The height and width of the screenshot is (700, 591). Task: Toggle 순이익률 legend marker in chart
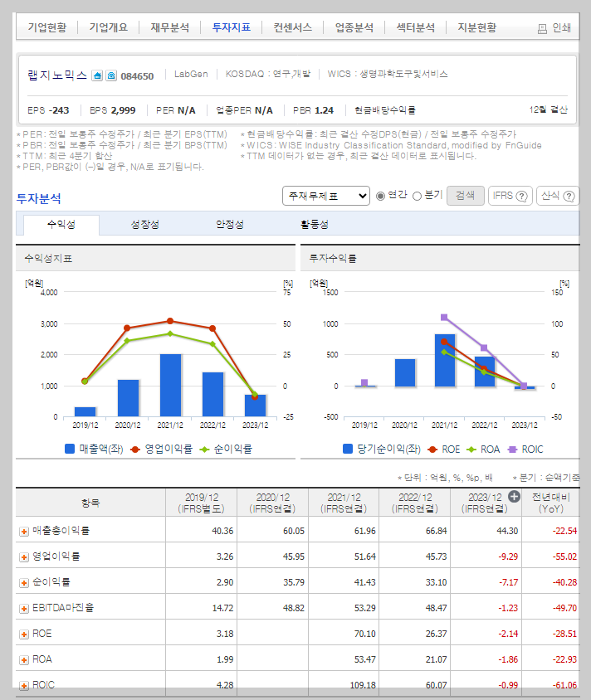(x=204, y=449)
